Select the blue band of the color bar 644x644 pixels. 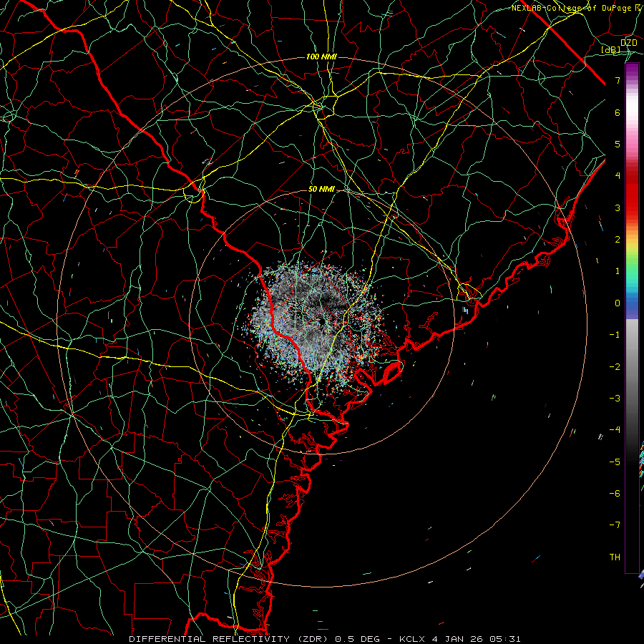(632, 304)
